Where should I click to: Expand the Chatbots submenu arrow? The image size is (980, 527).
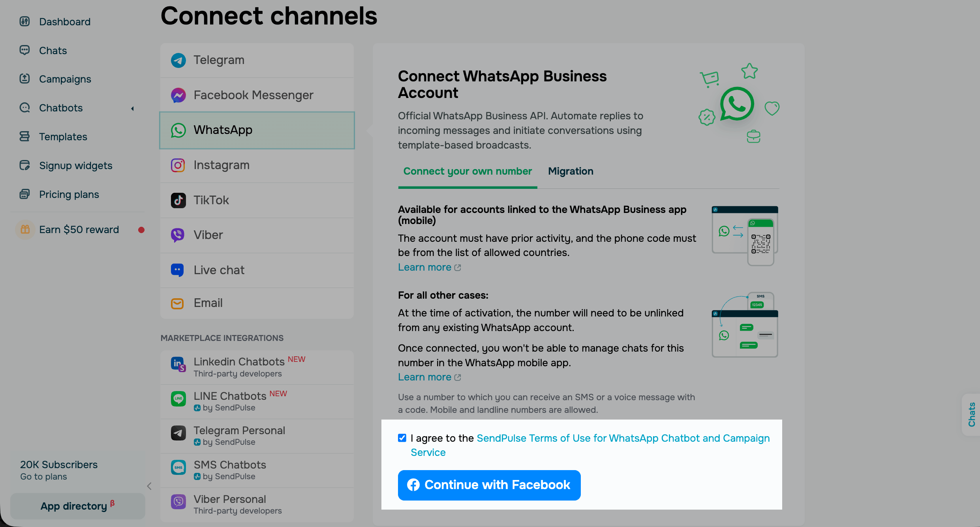tap(133, 108)
